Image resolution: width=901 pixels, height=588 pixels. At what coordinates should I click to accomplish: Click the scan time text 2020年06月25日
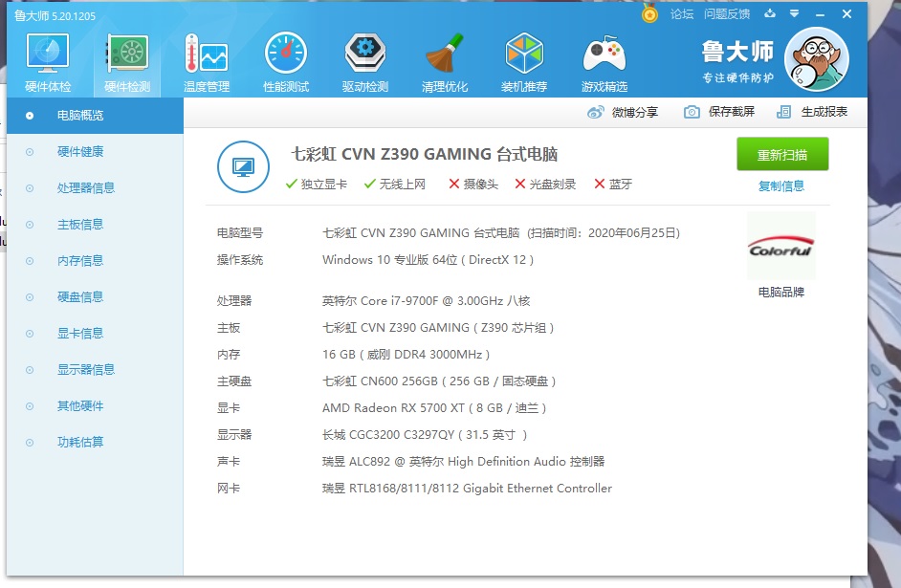(632, 233)
